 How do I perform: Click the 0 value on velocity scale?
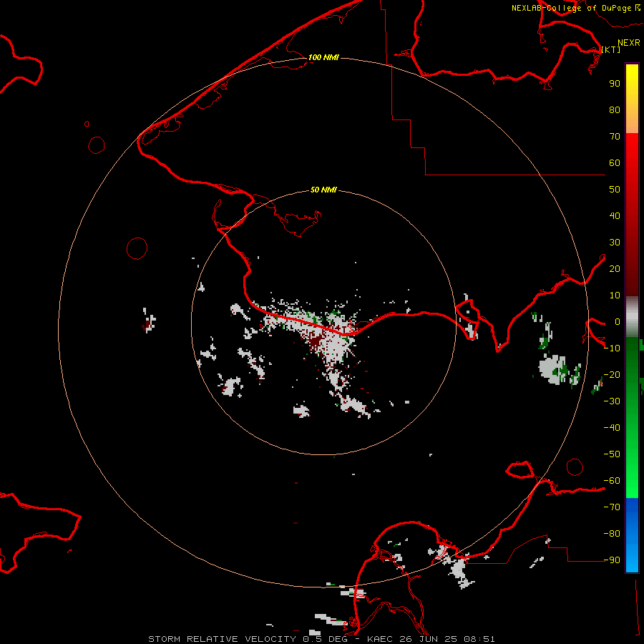point(618,321)
